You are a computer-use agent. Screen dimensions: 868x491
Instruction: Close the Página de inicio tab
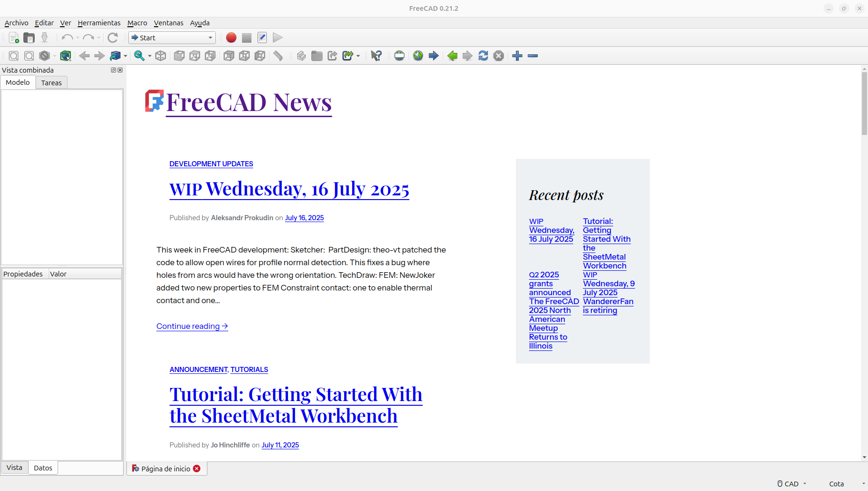tap(197, 469)
